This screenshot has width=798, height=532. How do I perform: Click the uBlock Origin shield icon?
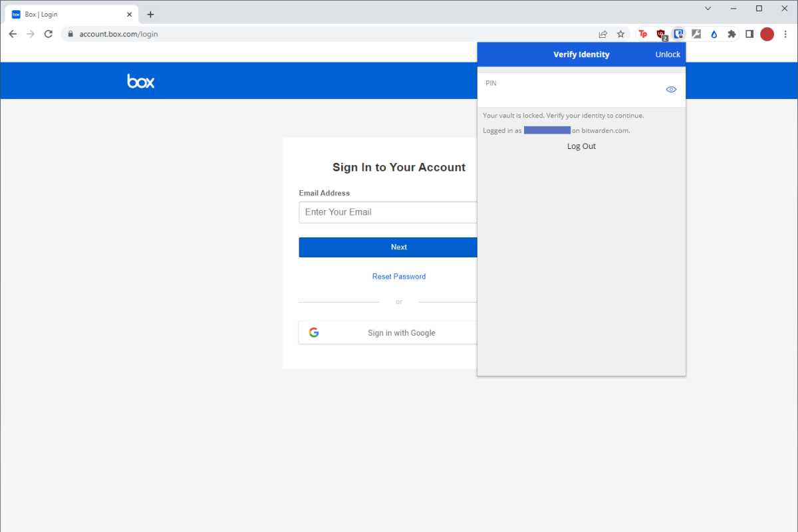click(x=660, y=33)
